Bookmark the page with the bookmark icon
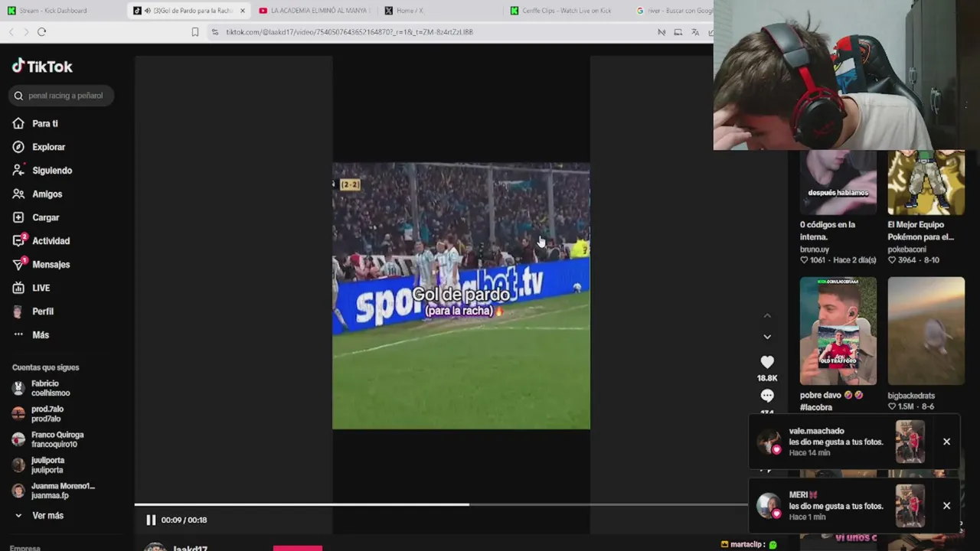Viewport: 980px width, 551px height. [195, 32]
